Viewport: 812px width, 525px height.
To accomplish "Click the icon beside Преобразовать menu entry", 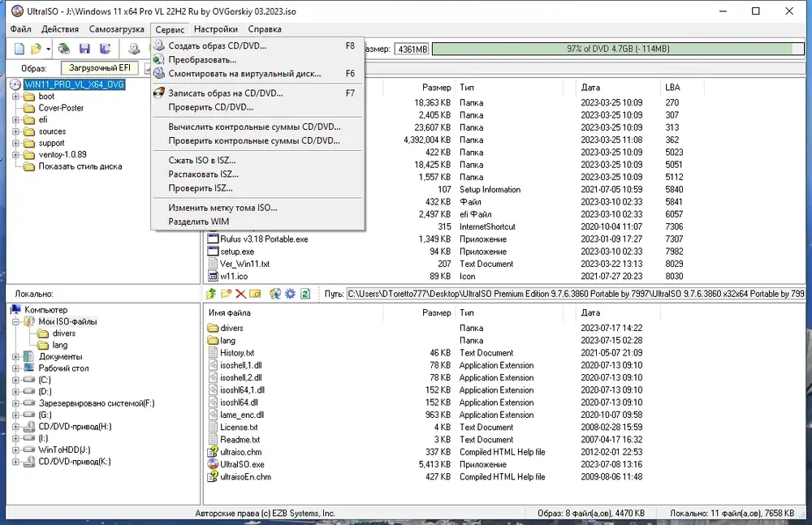I will point(159,59).
